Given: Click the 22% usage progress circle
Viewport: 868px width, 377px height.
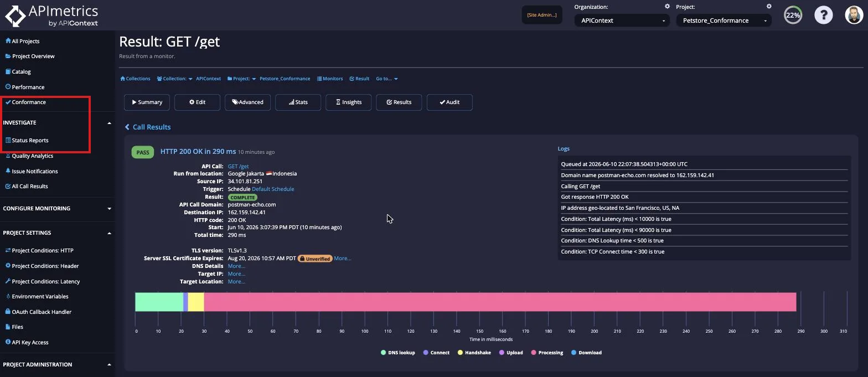Looking at the screenshot, I should tap(793, 15).
